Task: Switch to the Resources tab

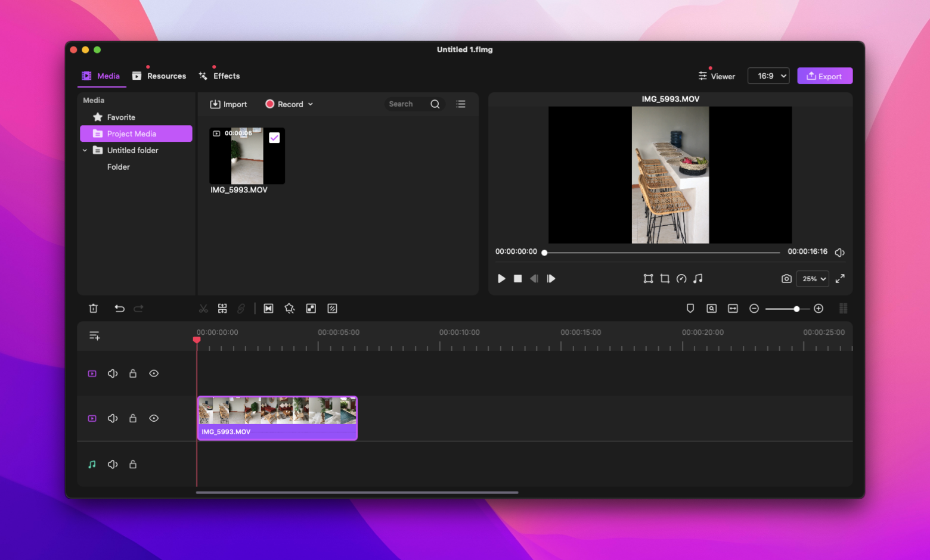Action: click(x=159, y=76)
